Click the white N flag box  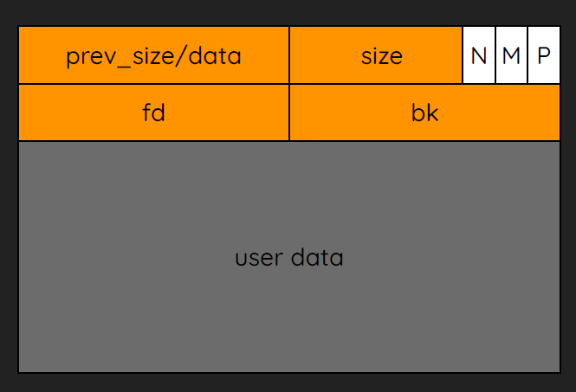click(x=479, y=55)
